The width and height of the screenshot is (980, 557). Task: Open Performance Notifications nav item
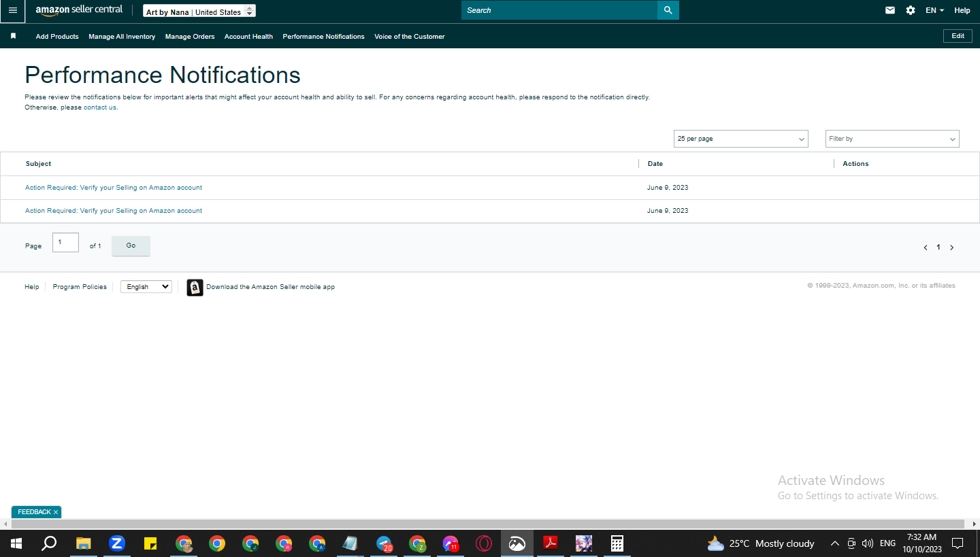click(323, 37)
